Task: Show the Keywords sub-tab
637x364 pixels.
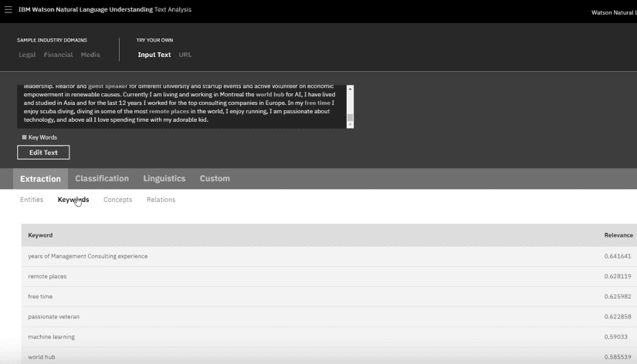Action: coord(73,200)
